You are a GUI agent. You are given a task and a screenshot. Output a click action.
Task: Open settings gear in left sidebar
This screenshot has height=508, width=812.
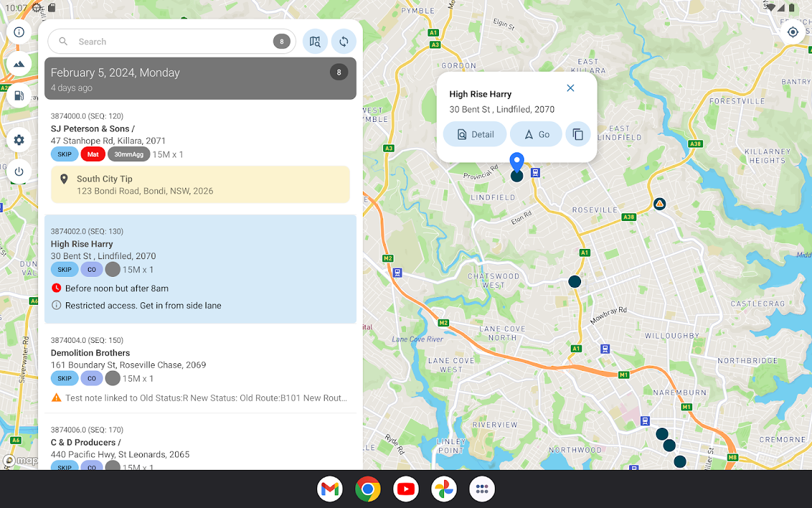pos(19,140)
